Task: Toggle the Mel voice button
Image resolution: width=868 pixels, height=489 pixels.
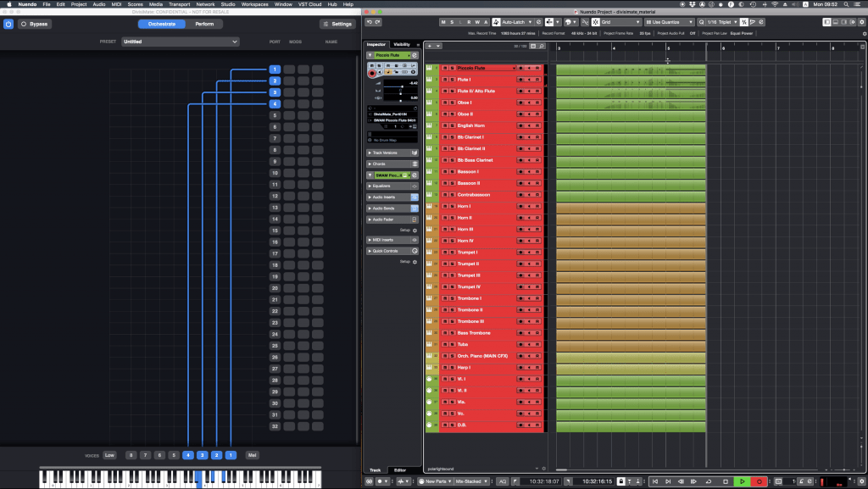Action: [x=253, y=455]
